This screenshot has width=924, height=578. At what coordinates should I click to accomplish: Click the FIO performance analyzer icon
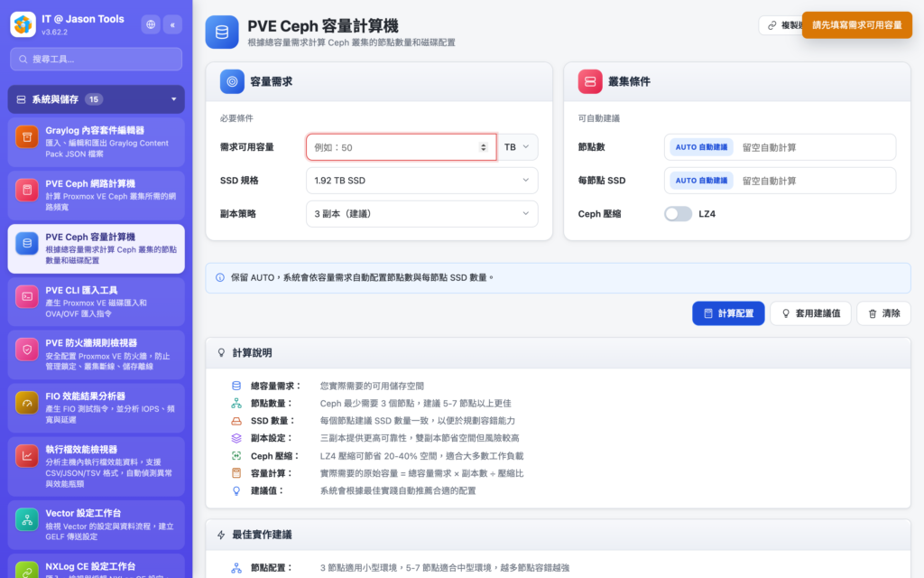tap(26, 403)
